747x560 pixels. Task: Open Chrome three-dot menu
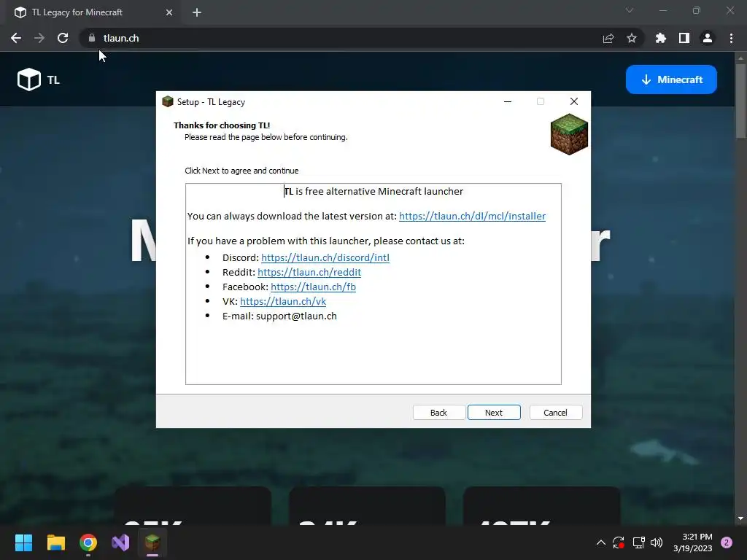coord(731,38)
